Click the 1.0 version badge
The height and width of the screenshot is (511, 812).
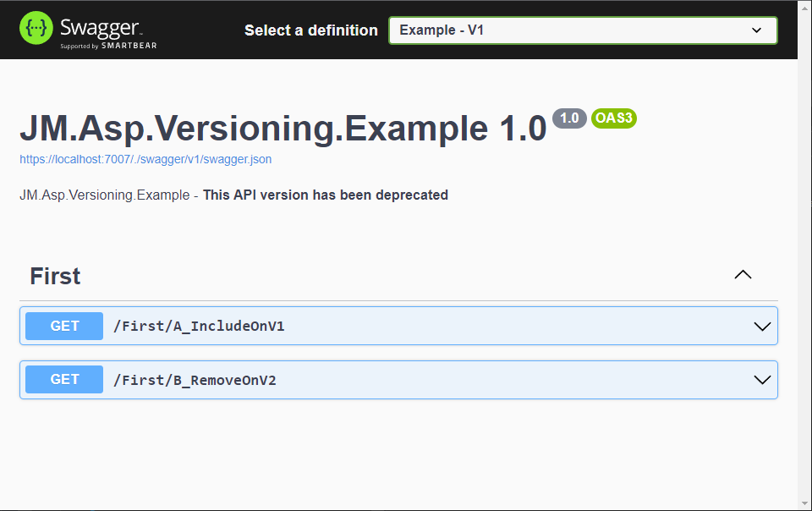pos(569,118)
